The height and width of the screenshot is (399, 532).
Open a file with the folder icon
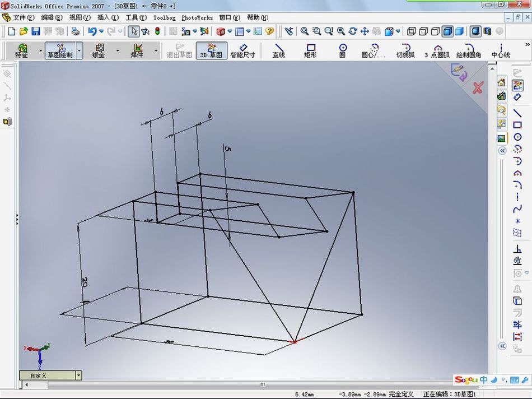24,31
